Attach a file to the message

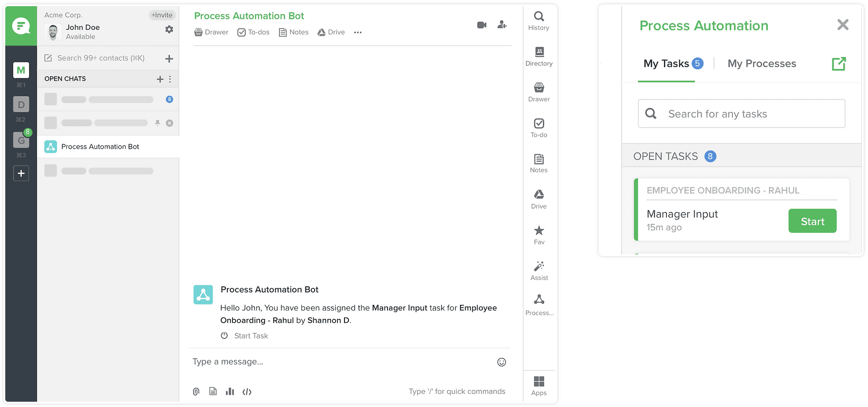196,391
